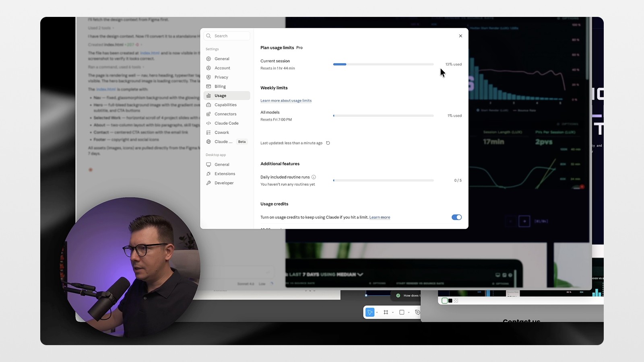Viewport: 644px width, 362px height.
Task: Click the Resets in 1 hr 44 min text
Action: pyautogui.click(x=278, y=68)
